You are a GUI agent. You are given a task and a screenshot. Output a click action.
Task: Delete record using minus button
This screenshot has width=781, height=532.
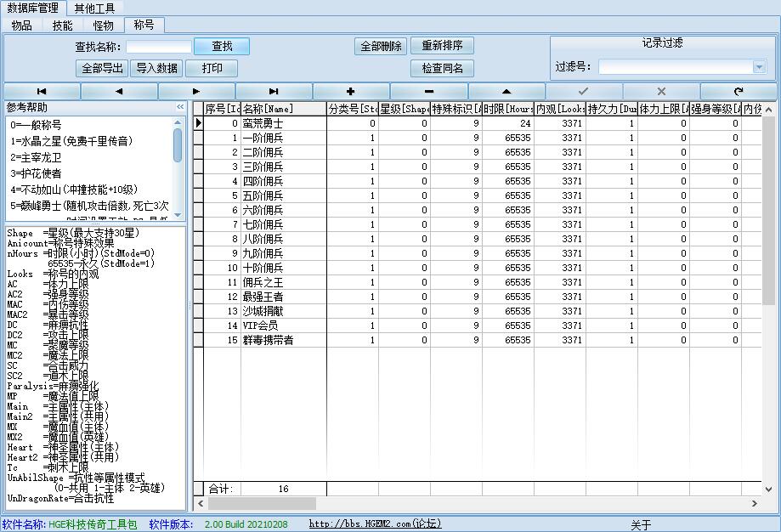428,91
